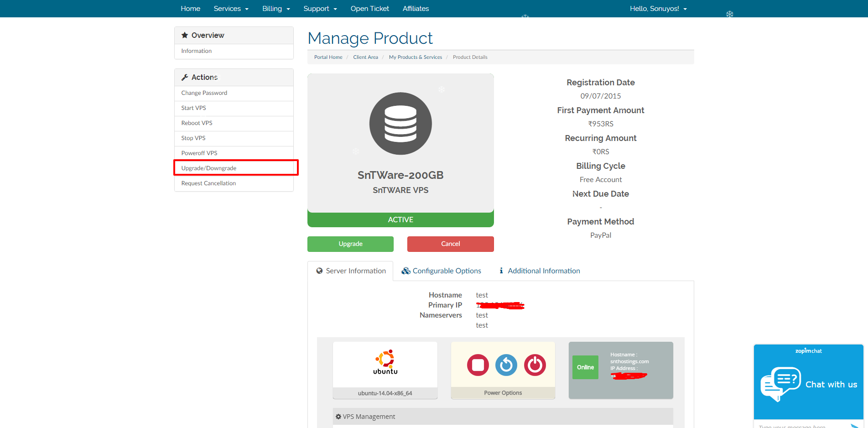Send chat message arrow icon
Screen dimensions: 868x428
854,426
